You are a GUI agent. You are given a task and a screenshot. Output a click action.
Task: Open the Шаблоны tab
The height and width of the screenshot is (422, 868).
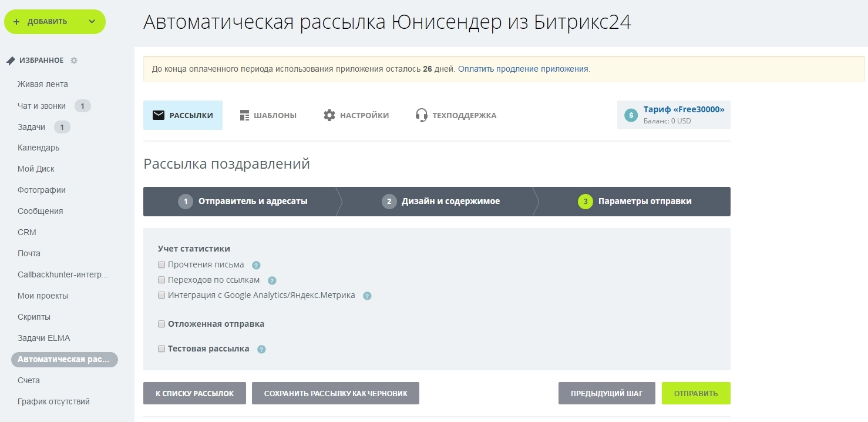coord(268,115)
